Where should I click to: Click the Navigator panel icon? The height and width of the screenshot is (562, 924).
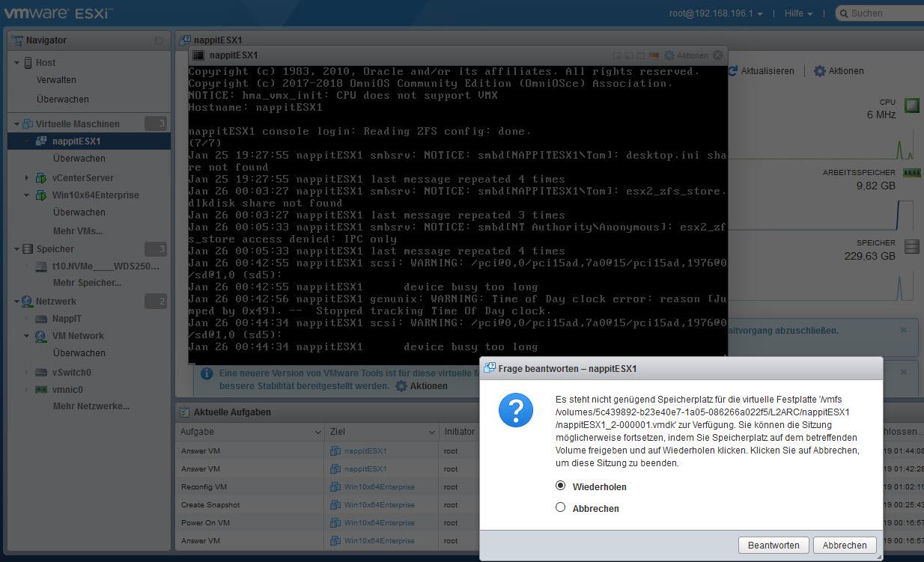point(17,40)
